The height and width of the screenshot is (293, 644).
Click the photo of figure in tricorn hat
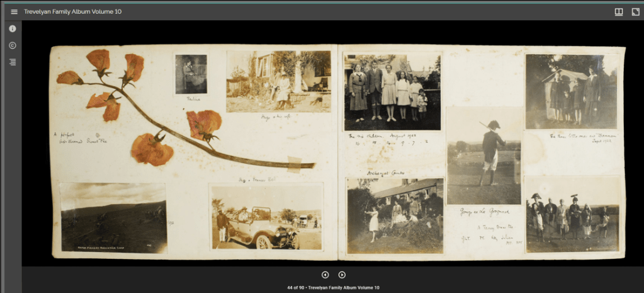[484, 155]
